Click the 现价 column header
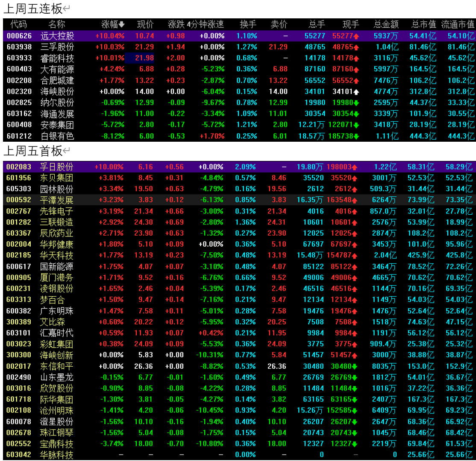476x461 pixels. pos(145,24)
